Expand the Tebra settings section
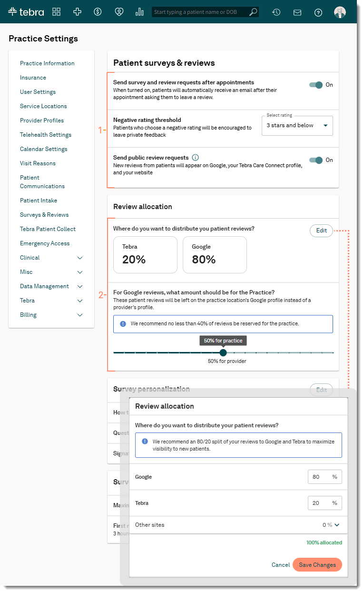This screenshot has width=364, height=593. click(x=80, y=301)
